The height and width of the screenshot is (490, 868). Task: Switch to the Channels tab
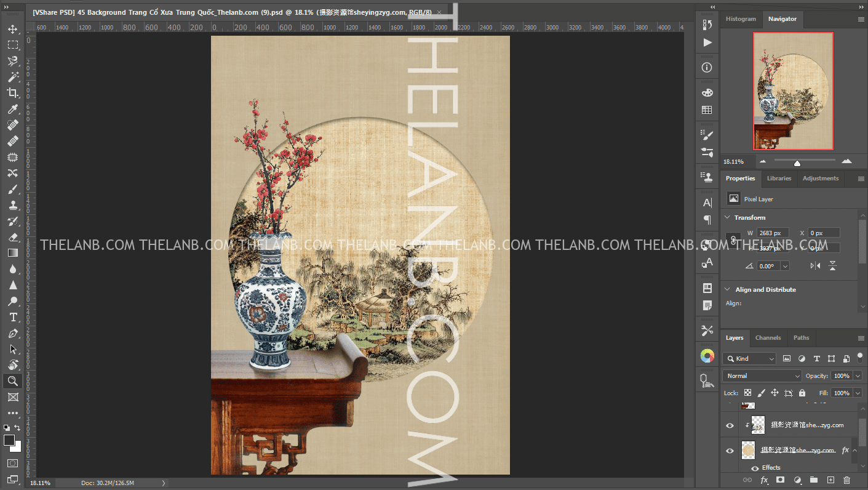pos(768,338)
